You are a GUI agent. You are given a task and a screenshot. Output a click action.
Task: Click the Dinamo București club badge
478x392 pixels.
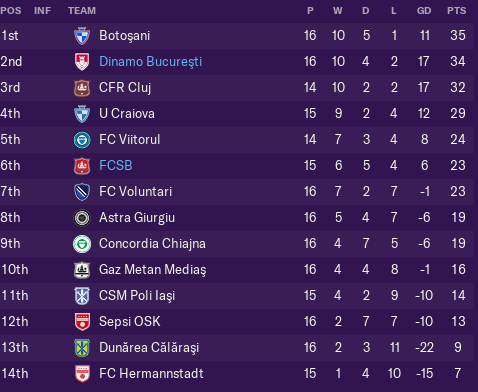pos(82,62)
